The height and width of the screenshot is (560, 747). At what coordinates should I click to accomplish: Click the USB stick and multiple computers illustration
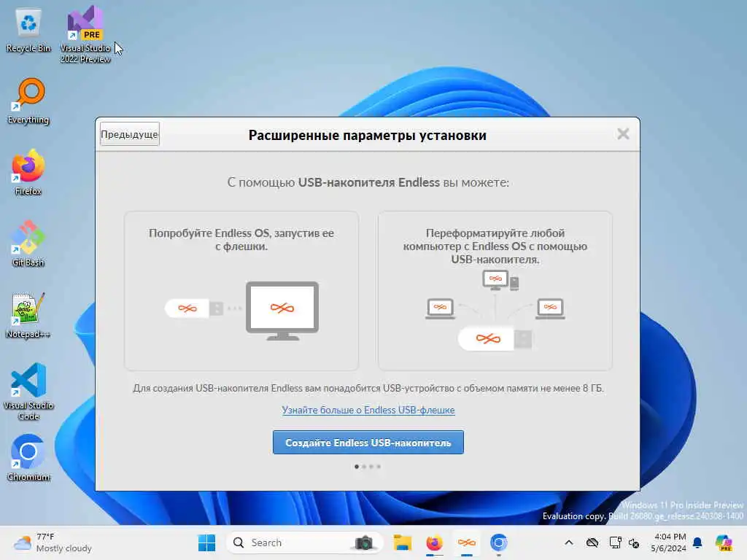[x=495, y=311]
